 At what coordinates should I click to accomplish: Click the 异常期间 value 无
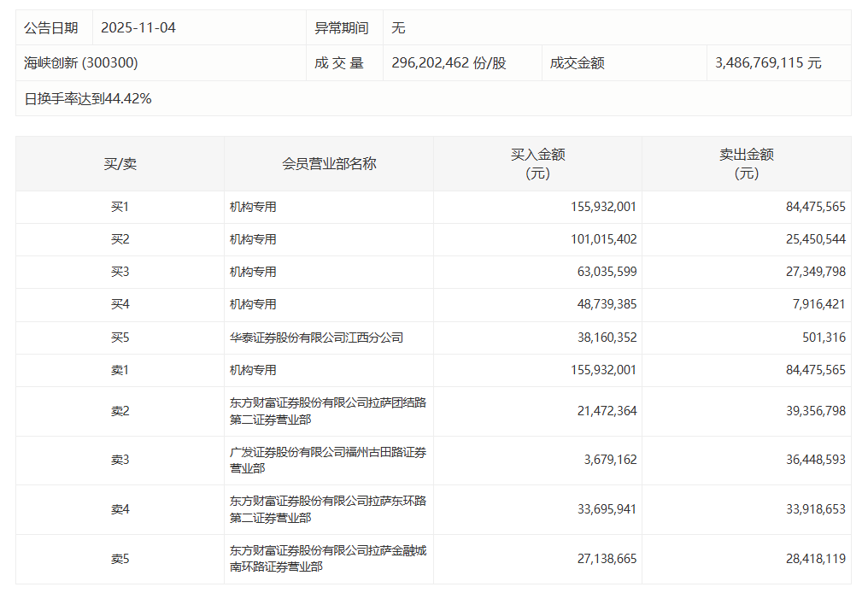398,27
